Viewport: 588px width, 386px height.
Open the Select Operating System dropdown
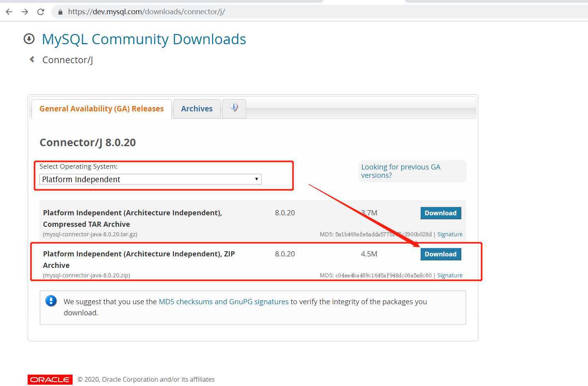tap(150, 179)
